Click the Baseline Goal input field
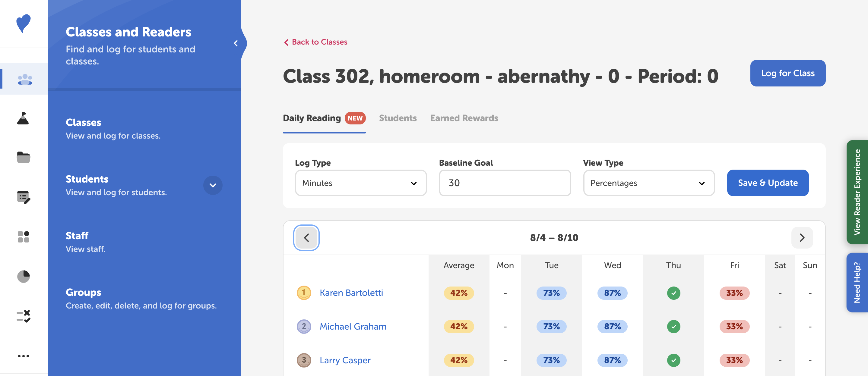 (x=505, y=183)
